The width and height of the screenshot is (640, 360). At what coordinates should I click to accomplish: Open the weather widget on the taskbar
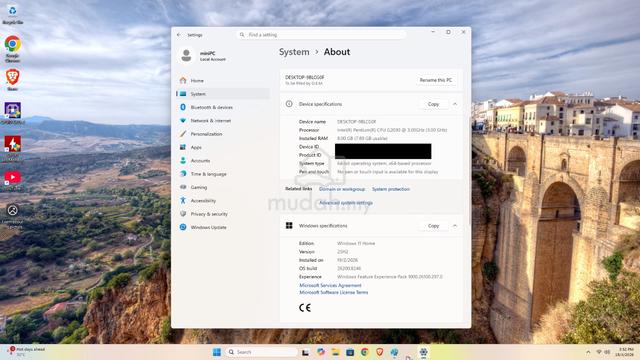coord(26,352)
